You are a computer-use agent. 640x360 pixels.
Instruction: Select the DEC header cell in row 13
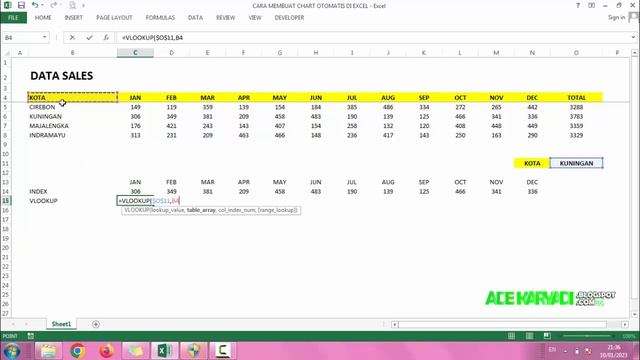point(532,182)
